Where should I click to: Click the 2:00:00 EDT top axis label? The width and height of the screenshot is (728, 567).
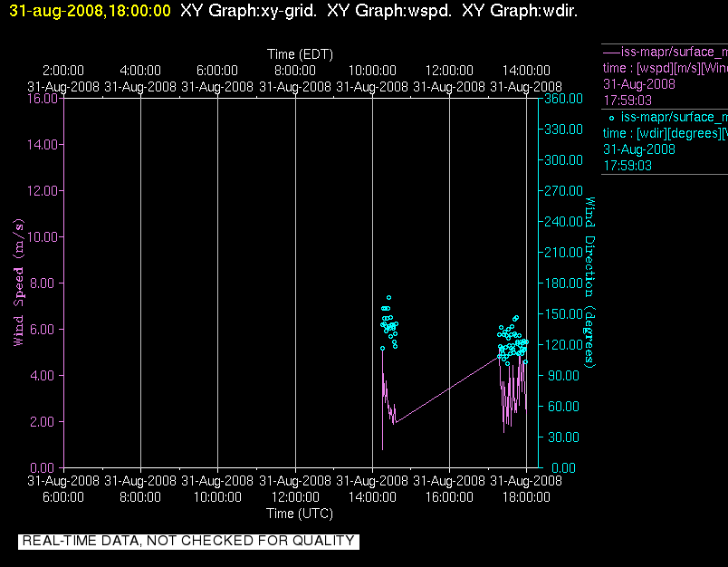tap(63, 71)
